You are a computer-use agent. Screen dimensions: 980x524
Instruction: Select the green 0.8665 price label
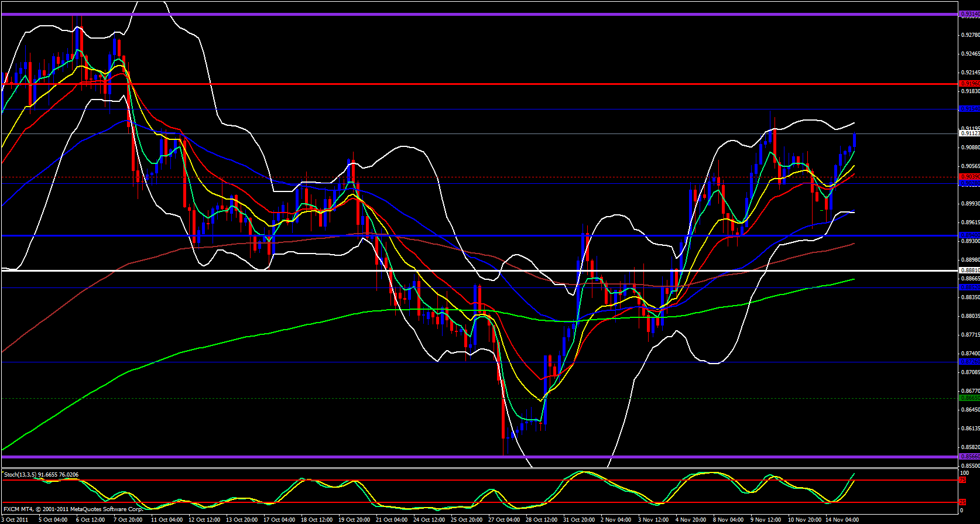click(969, 398)
